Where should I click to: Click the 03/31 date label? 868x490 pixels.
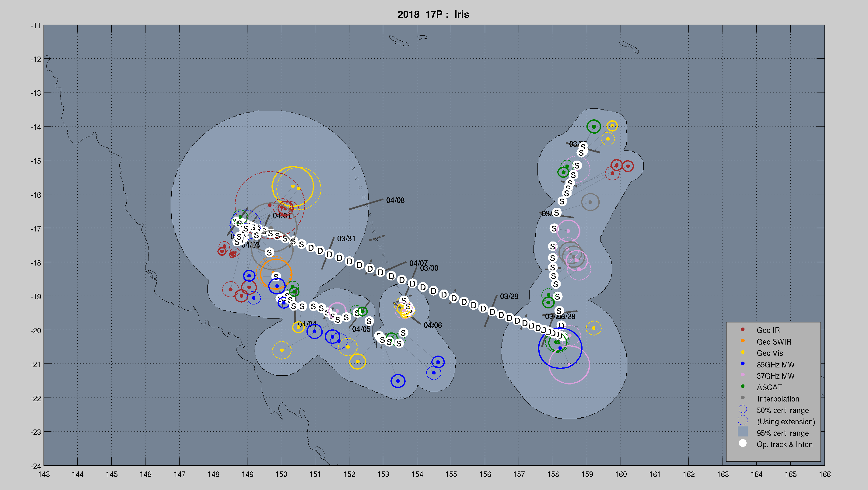coord(346,239)
